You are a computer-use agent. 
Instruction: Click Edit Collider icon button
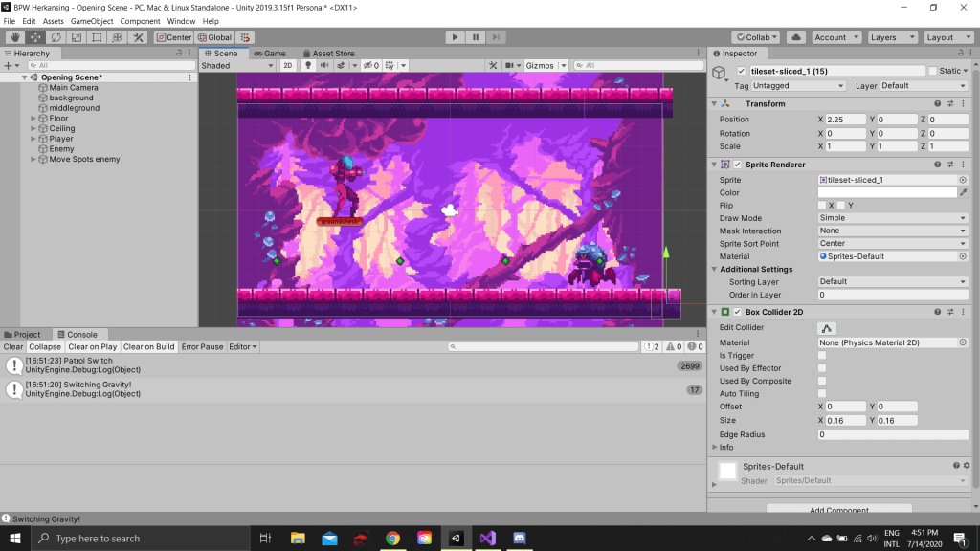click(x=827, y=328)
